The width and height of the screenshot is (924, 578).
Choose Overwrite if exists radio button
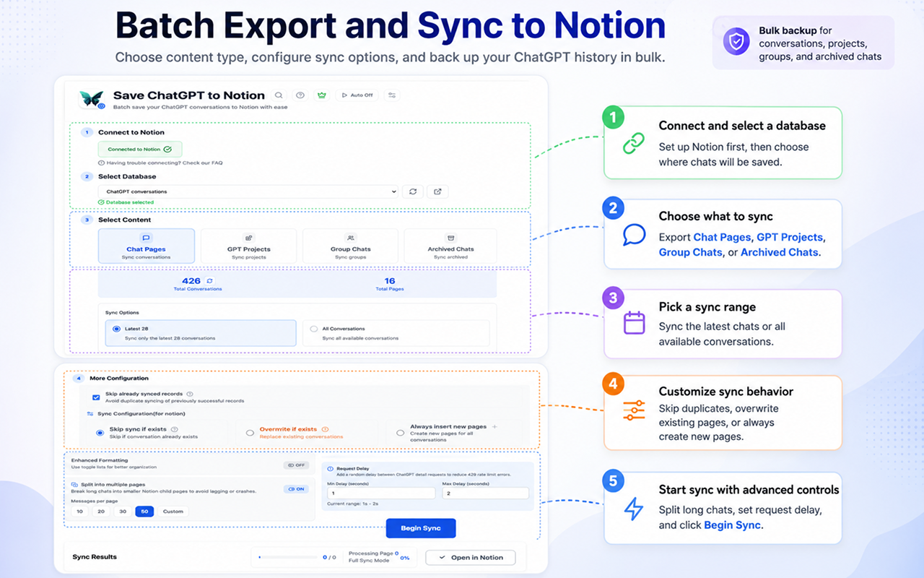[250, 433]
